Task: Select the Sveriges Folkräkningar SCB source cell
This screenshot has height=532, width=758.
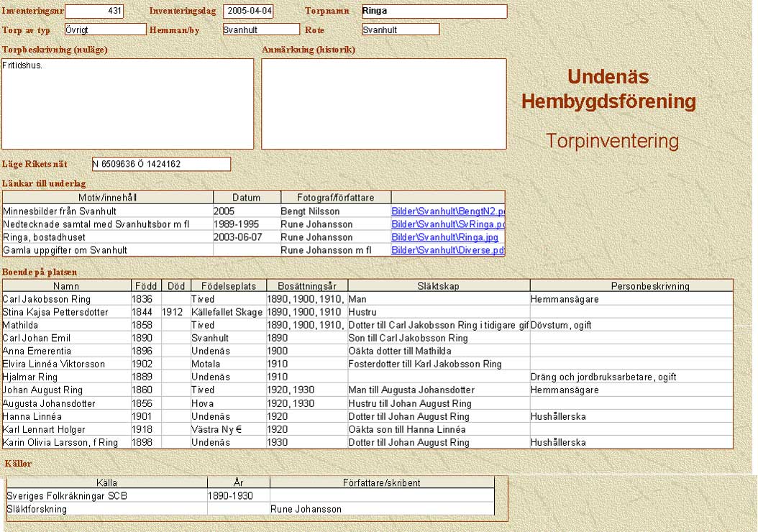Action: pos(106,495)
